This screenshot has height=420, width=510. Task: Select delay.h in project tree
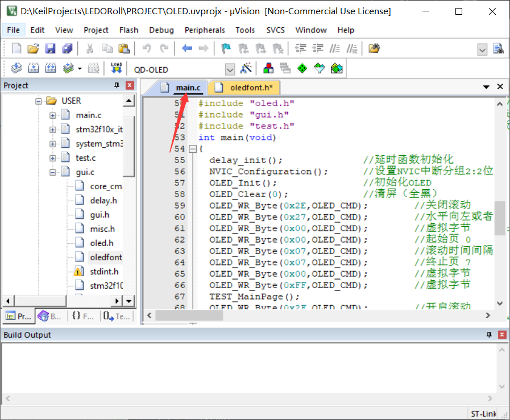click(103, 201)
